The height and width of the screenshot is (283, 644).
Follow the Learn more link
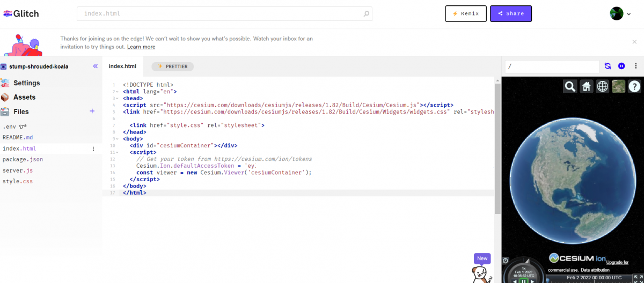141,47
